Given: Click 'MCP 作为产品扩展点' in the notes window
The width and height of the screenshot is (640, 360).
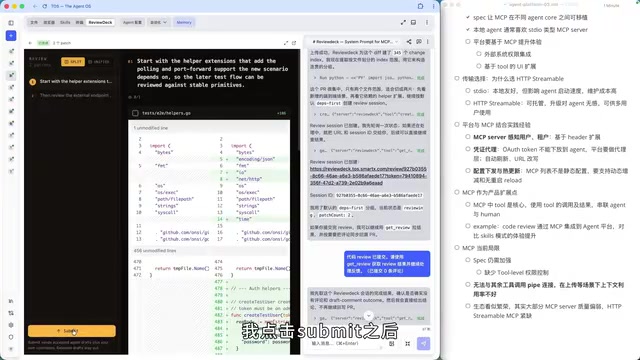Looking at the screenshot, I should 490,192.
